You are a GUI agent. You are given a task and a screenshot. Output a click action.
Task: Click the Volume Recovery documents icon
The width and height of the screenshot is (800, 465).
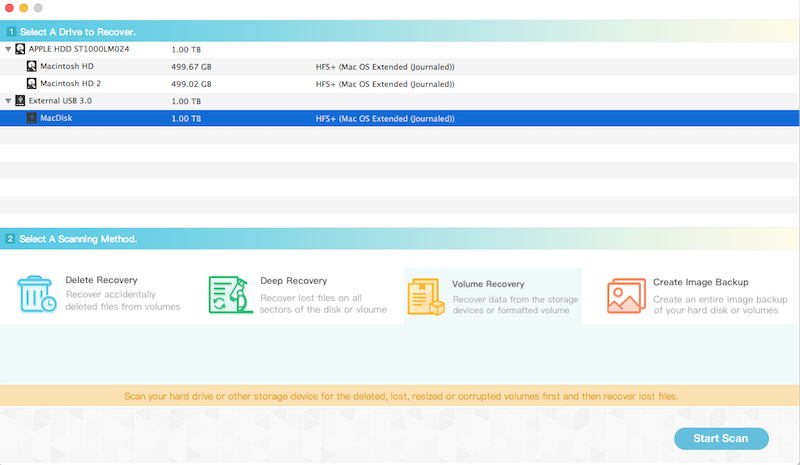click(426, 297)
